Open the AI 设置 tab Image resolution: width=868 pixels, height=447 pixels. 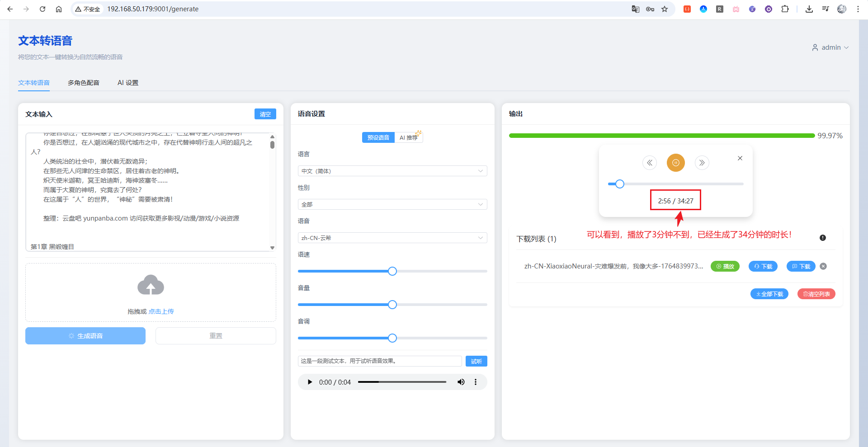(x=128, y=83)
